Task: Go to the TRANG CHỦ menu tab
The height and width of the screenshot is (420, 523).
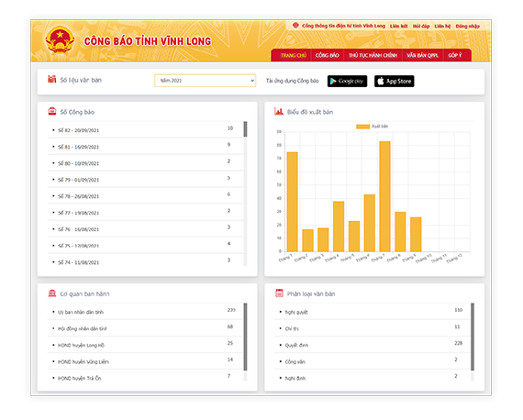Action: coord(294,55)
